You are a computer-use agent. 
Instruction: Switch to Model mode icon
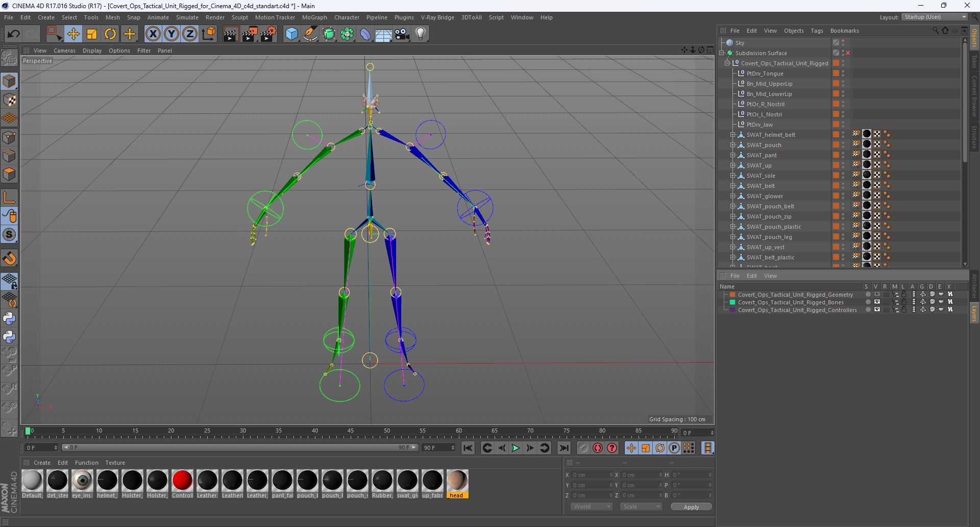[x=9, y=81]
